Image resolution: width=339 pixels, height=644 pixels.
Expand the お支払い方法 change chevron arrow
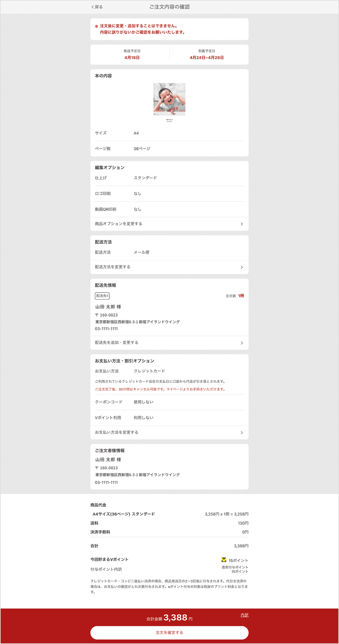coord(241,433)
